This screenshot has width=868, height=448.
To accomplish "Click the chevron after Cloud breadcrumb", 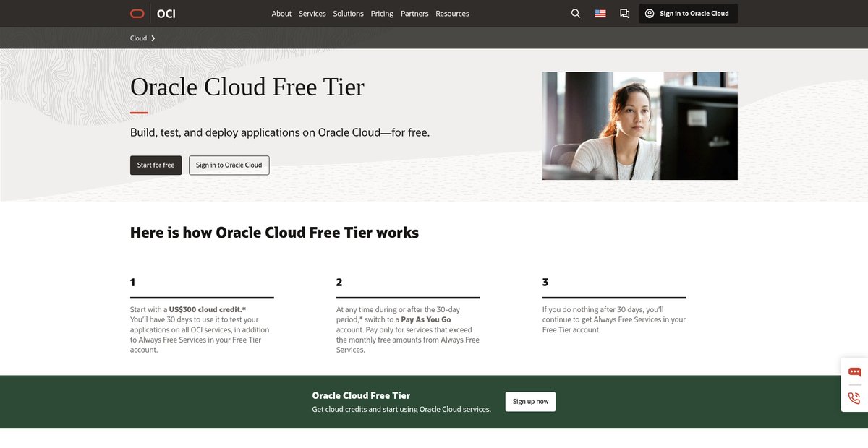I will [x=153, y=38].
